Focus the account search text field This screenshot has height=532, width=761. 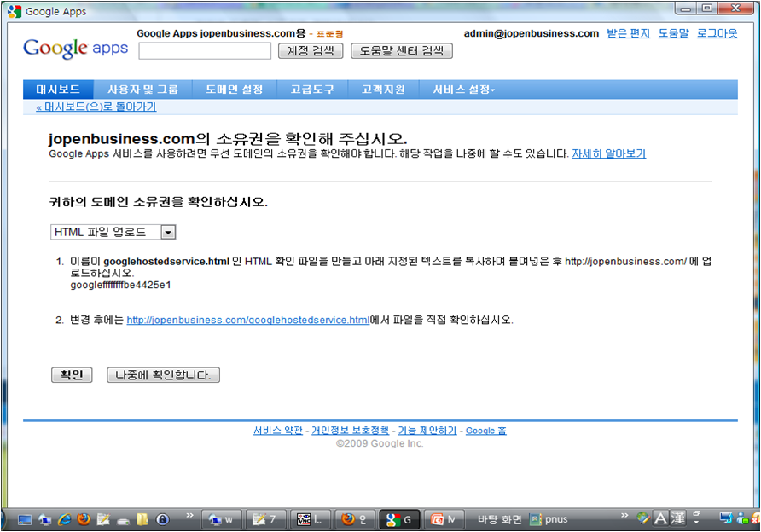[205, 51]
